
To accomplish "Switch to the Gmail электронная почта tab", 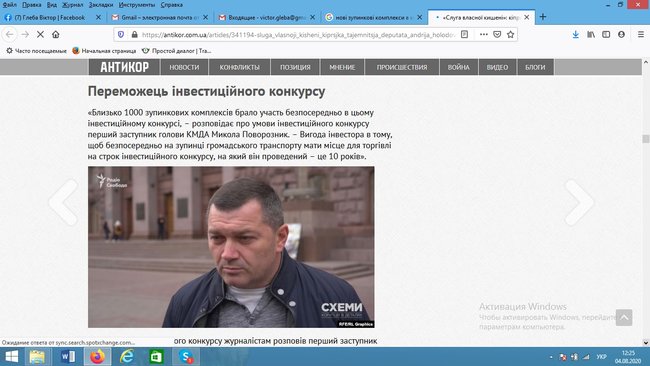I will click(160, 17).
